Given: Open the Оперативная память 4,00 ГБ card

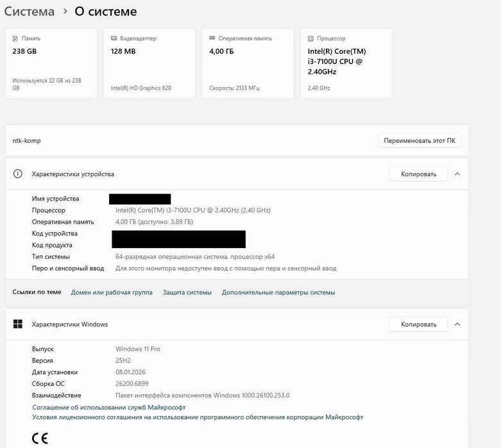Looking at the screenshot, I should (248, 63).
